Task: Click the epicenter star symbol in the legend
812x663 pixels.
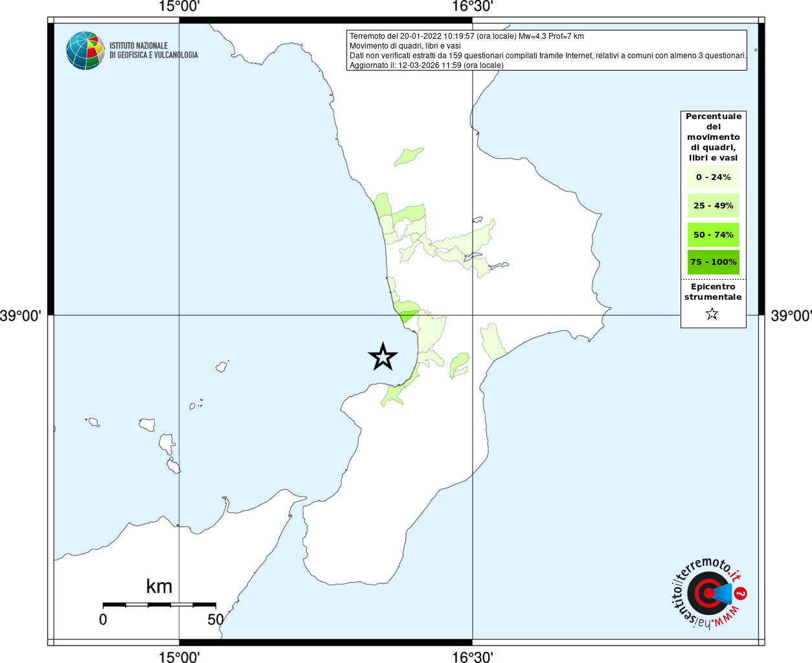Action: click(x=712, y=314)
